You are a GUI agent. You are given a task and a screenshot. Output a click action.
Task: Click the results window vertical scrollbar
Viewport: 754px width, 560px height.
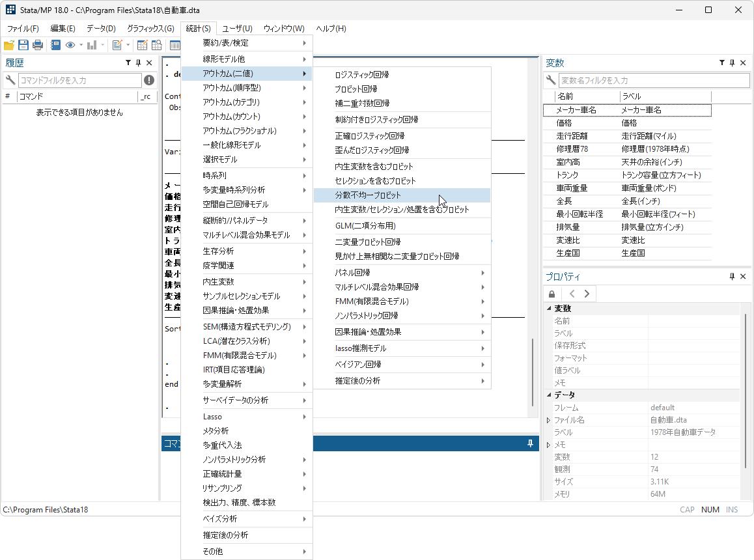pyautogui.click(x=533, y=371)
